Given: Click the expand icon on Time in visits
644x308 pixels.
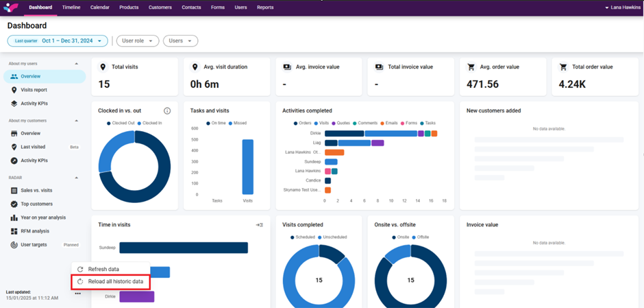Looking at the screenshot, I should click(260, 225).
